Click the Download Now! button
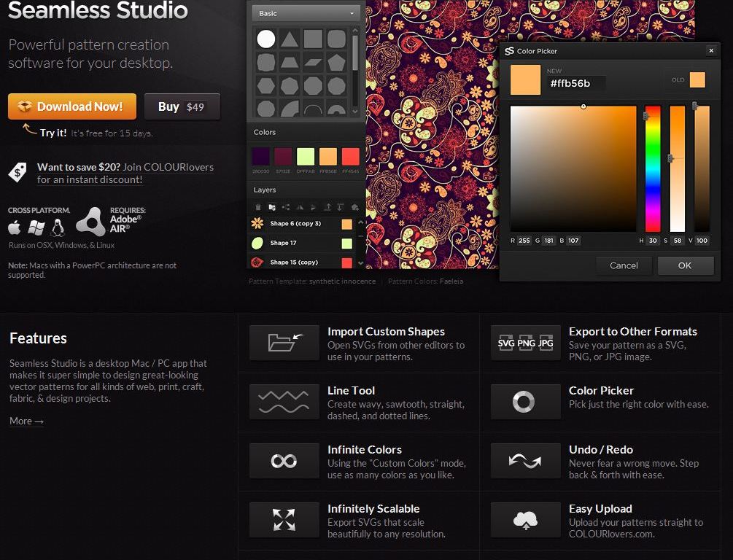 (x=72, y=106)
